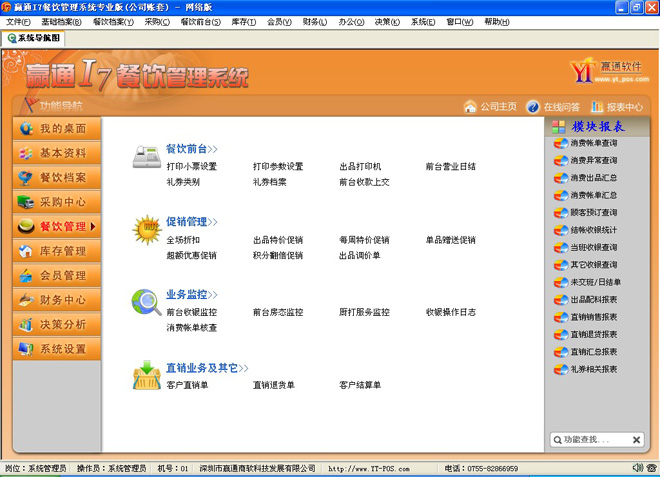Click the magnifier icon in 功能查找 box
Screen dimensions: 660x477
tap(557, 440)
